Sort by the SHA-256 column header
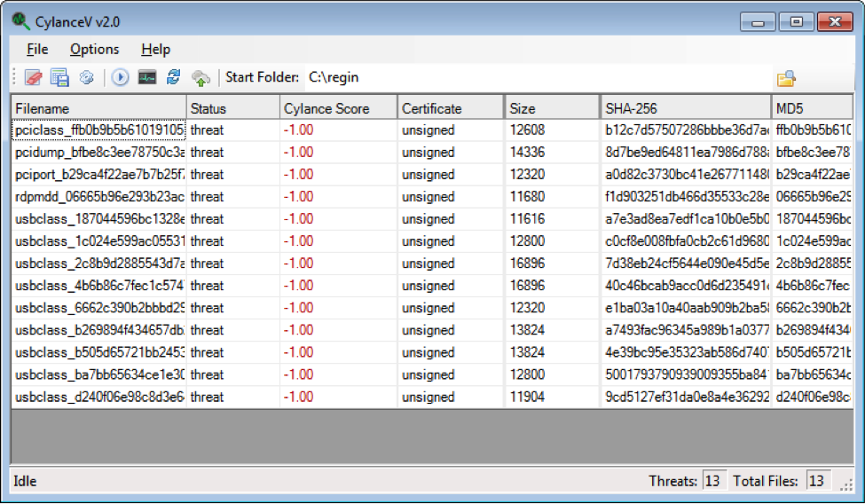This screenshot has height=504, width=865. click(x=687, y=108)
